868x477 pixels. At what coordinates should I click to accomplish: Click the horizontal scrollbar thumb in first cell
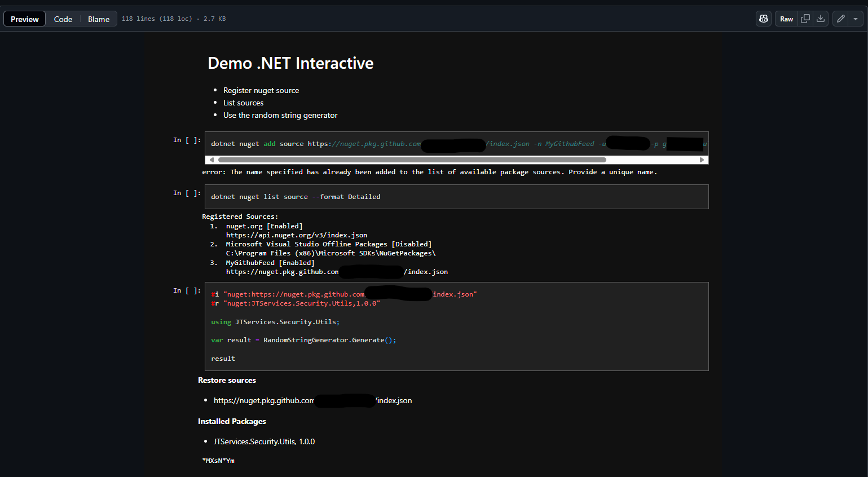(412, 160)
